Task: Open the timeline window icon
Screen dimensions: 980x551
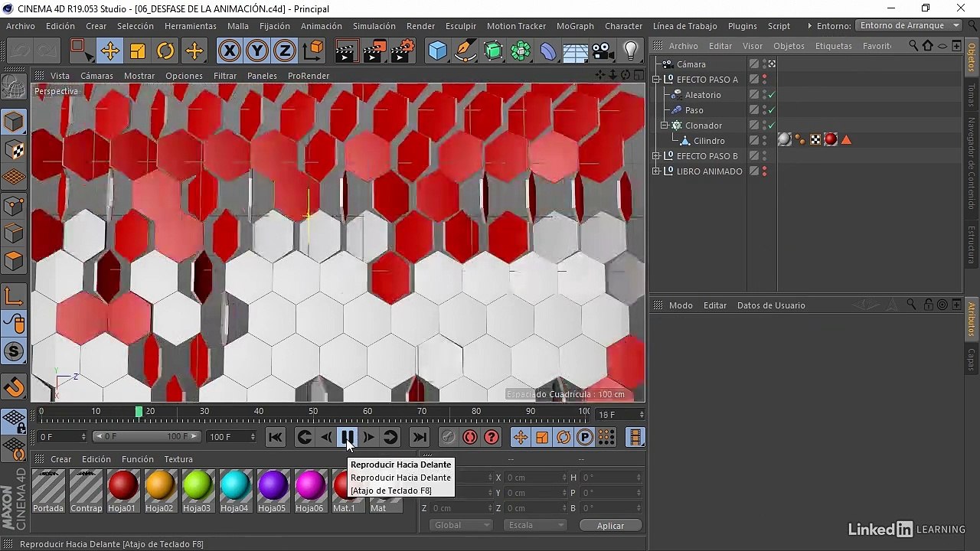Action: [635, 437]
